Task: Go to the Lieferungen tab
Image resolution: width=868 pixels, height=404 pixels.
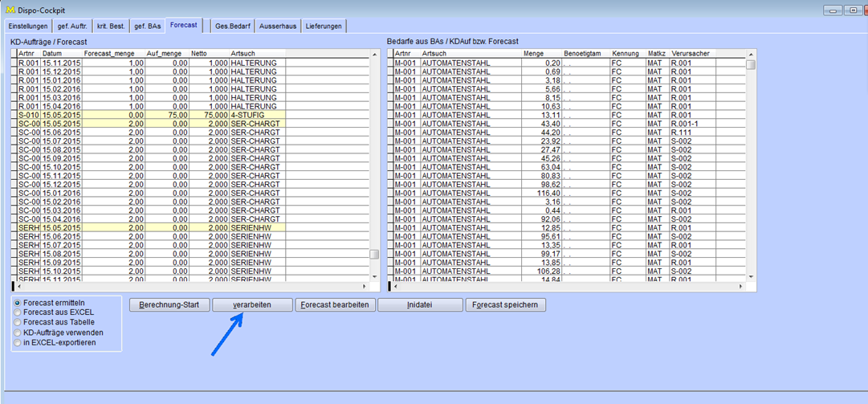Action: [324, 26]
